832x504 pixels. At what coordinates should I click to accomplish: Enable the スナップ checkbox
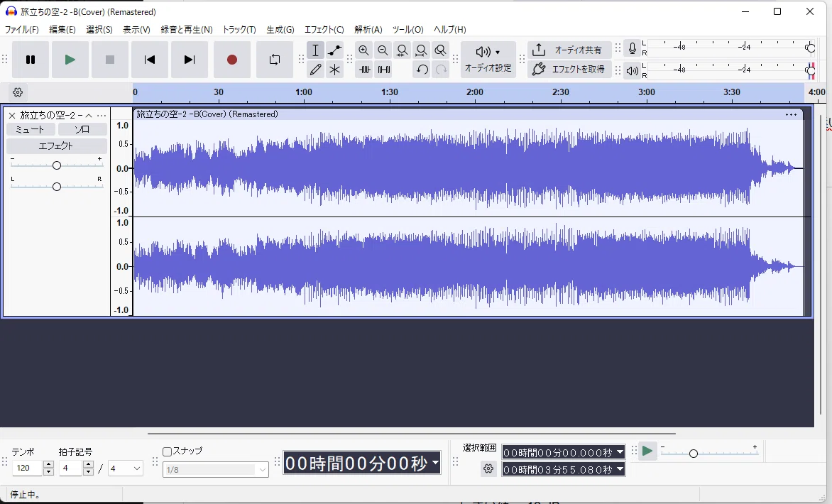point(167,451)
